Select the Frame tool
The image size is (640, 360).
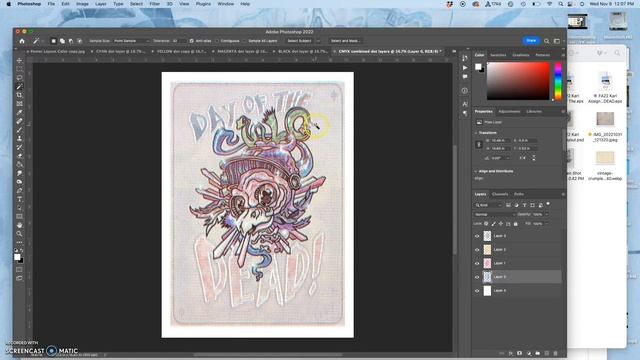19,104
